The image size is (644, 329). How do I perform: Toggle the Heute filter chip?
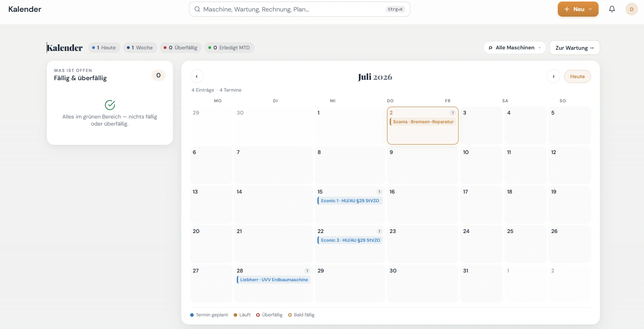104,48
